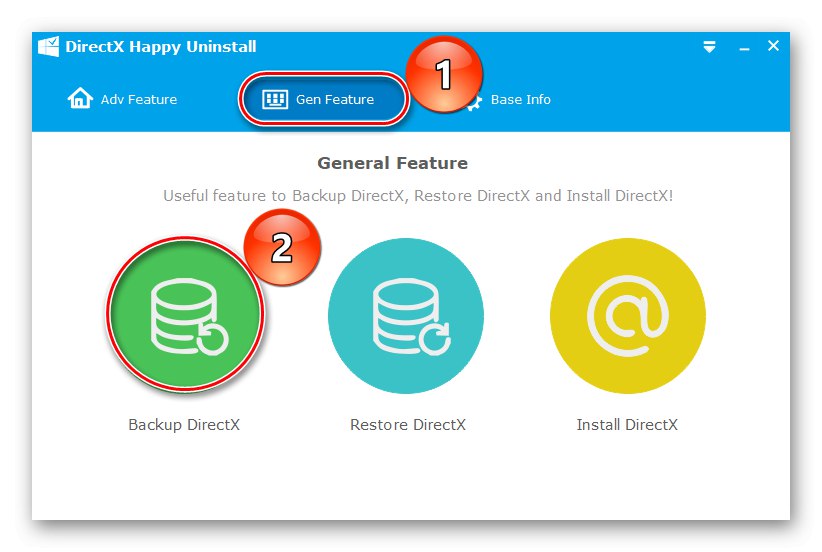Minimize the DirectX Happy Uninstall window

[744, 48]
